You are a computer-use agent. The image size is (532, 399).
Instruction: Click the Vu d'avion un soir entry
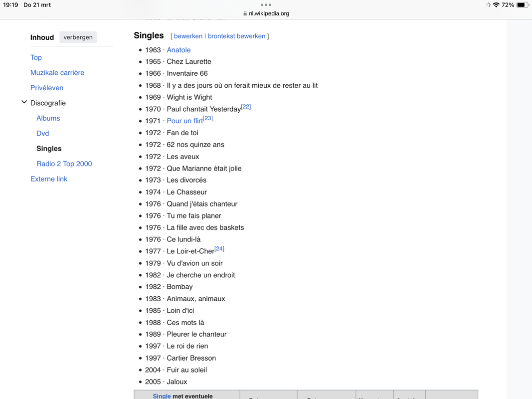(195, 263)
